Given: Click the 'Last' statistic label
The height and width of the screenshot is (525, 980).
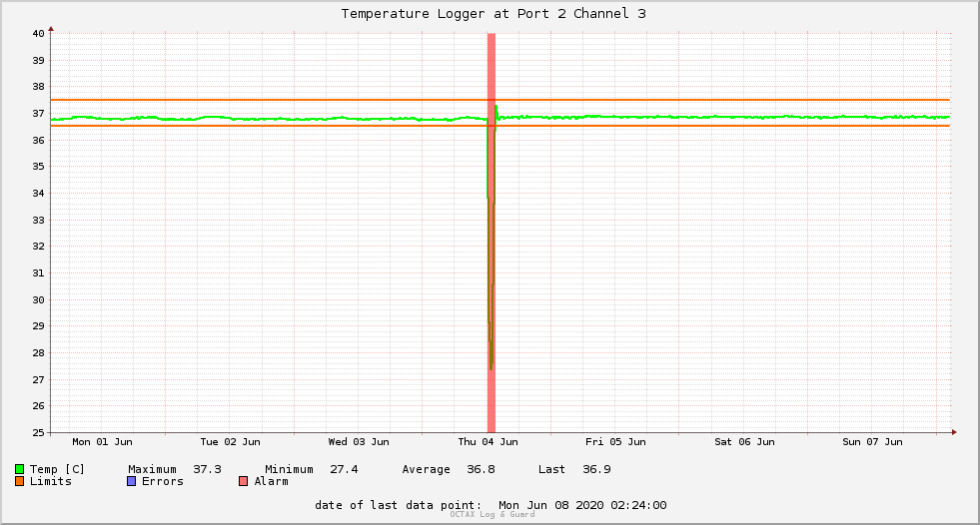Looking at the screenshot, I should tap(551, 469).
